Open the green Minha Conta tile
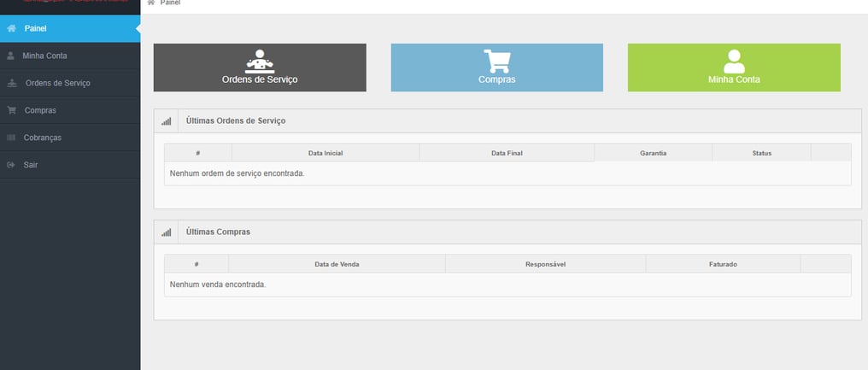 734,68
